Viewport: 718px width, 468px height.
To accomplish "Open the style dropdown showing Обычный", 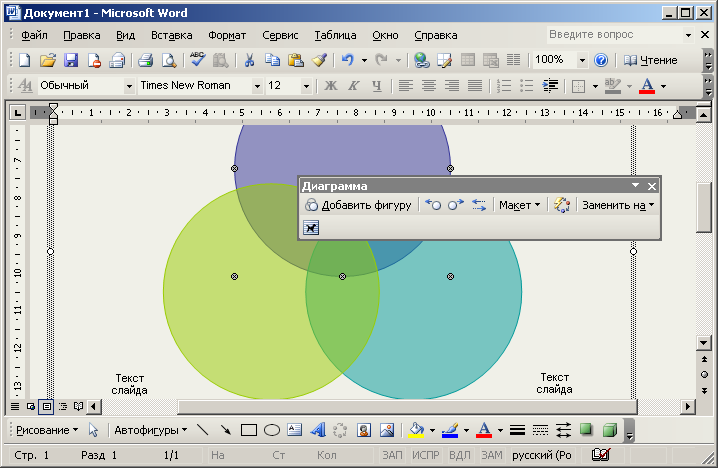I will click(x=129, y=86).
